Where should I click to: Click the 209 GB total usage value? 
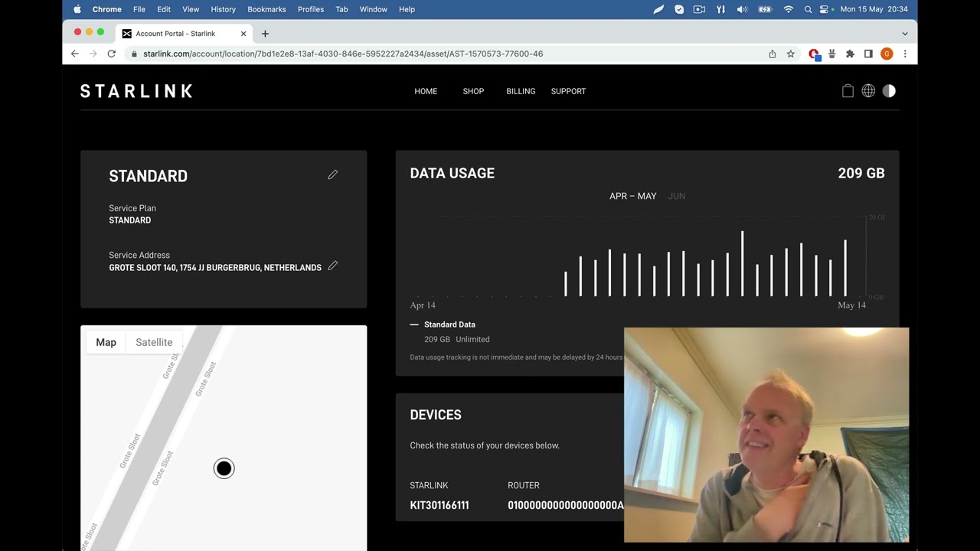(861, 173)
